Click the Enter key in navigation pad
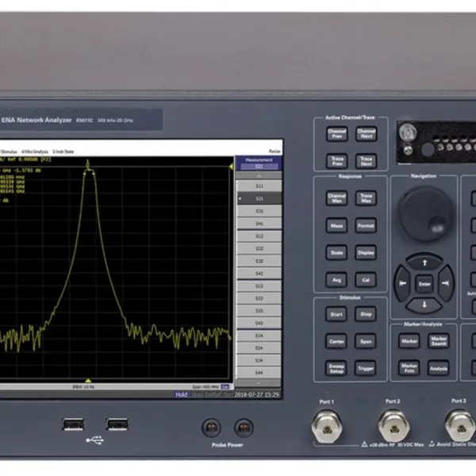This screenshot has width=476, height=476. pos(424,284)
